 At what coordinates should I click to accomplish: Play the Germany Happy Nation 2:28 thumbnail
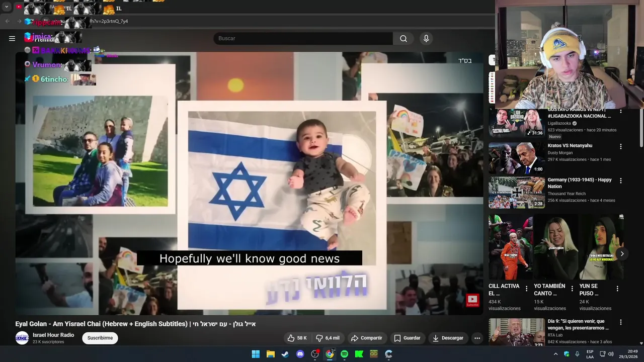[516, 192]
